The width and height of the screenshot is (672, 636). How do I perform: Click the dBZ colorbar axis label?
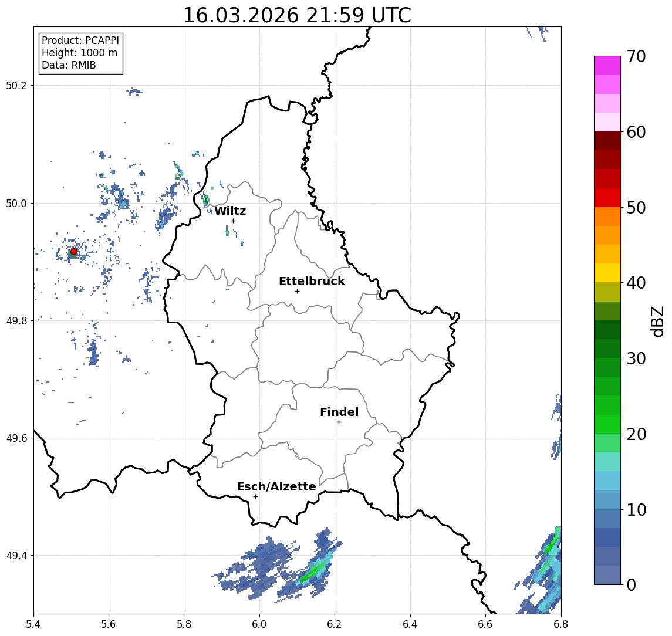(657, 322)
